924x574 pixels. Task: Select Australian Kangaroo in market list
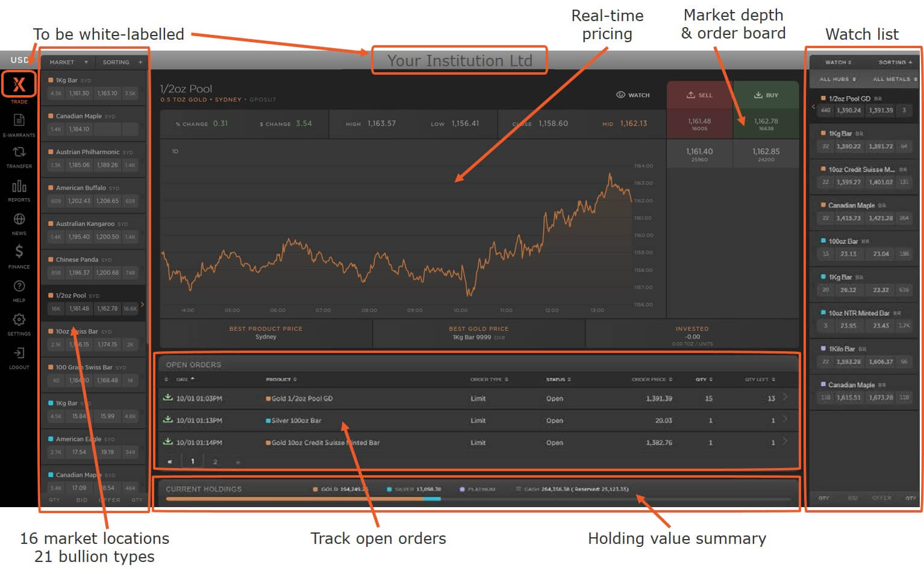coord(93,231)
